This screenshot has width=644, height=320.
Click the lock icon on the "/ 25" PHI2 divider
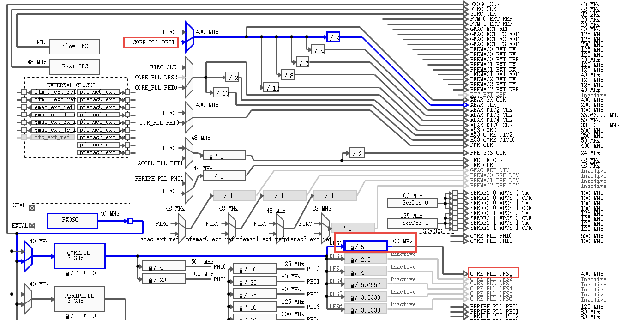click(x=241, y=294)
